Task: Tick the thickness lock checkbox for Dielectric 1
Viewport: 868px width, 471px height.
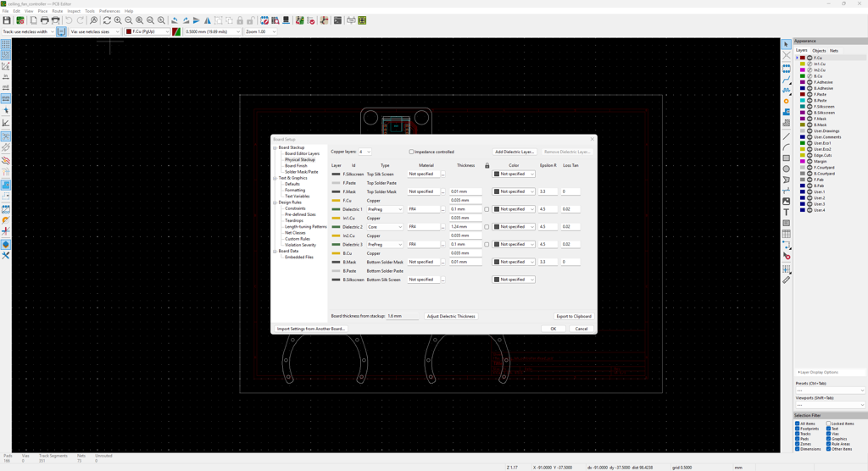Action: pos(487,209)
